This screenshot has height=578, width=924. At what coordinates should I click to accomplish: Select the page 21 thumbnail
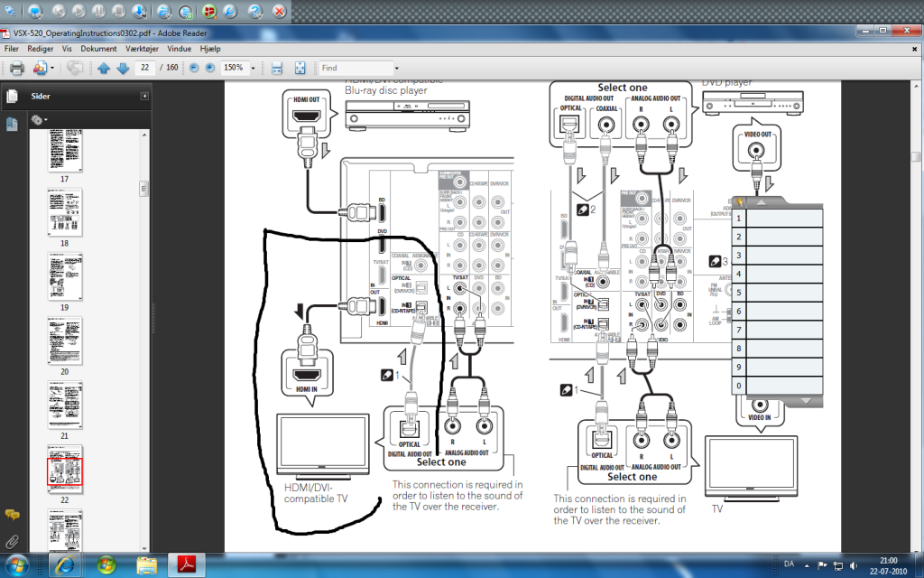click(65, 405)
